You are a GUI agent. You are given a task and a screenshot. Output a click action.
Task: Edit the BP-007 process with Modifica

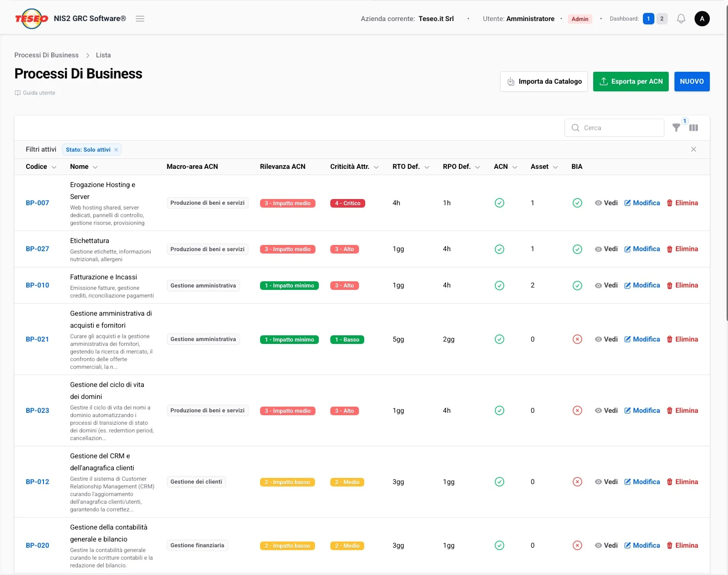point(642,203)
